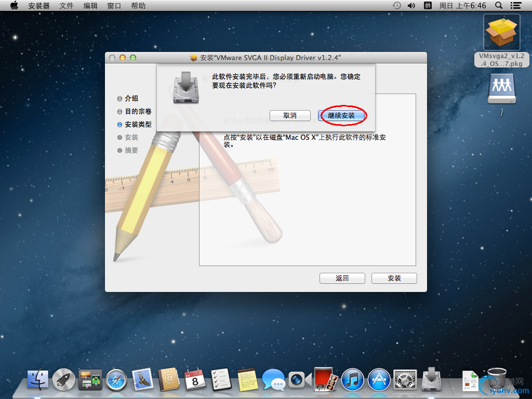Open the App Store from the Dock
Viewport: 532px width, 399px height.
point(379,380)
